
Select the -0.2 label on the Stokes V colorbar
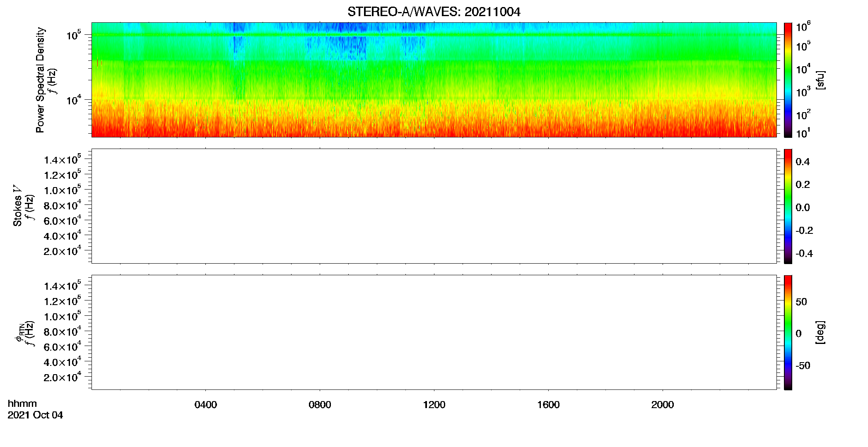[x=804, y=231]
